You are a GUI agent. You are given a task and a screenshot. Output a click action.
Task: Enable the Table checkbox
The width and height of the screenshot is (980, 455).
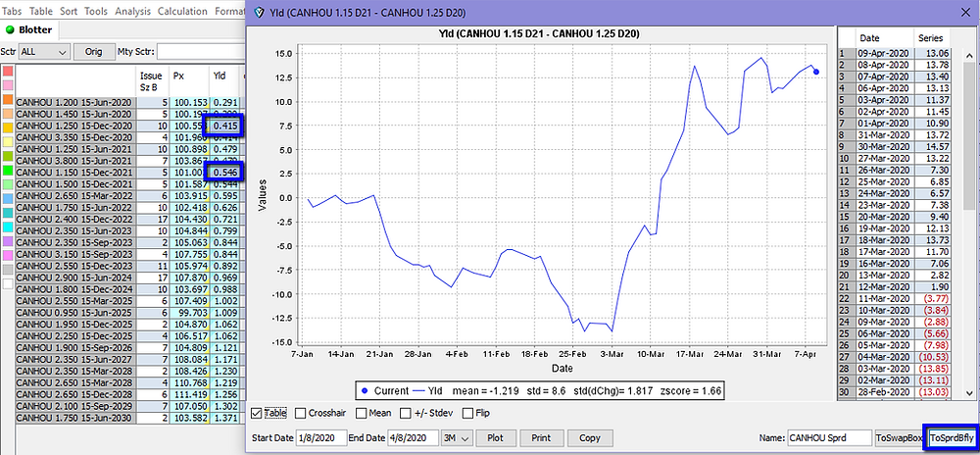coord(256,413)
